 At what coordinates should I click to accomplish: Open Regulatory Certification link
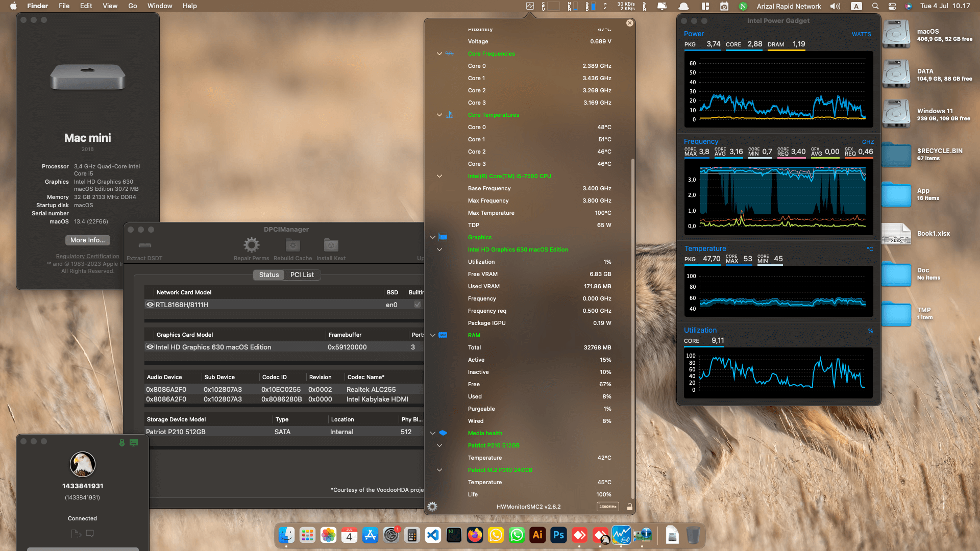pyautogui.click(x=87, y=256)
